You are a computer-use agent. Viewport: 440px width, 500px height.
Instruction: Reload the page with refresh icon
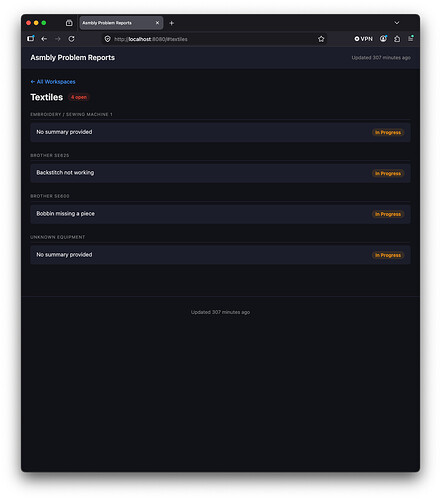pyautogui.click(x=71, y=39)
